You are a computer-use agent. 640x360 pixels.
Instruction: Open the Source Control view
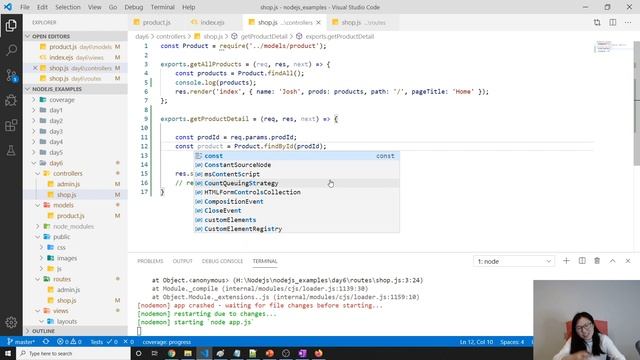click(x=11, y=76)
